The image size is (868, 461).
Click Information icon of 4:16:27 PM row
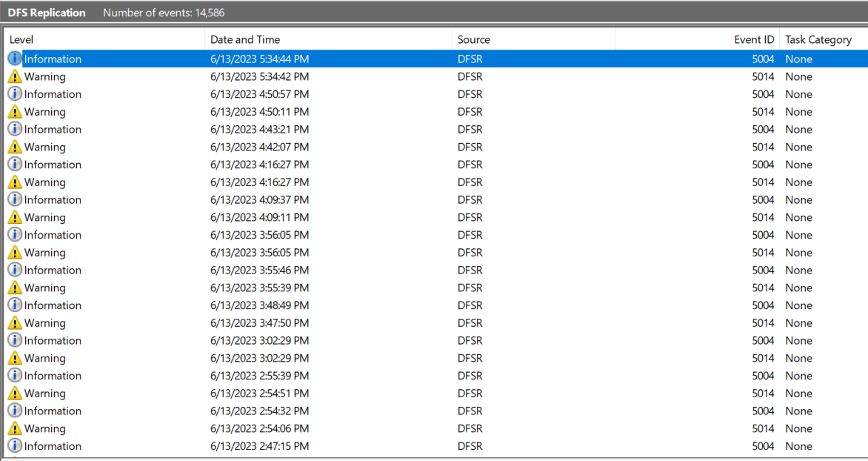tap(15, 164)
